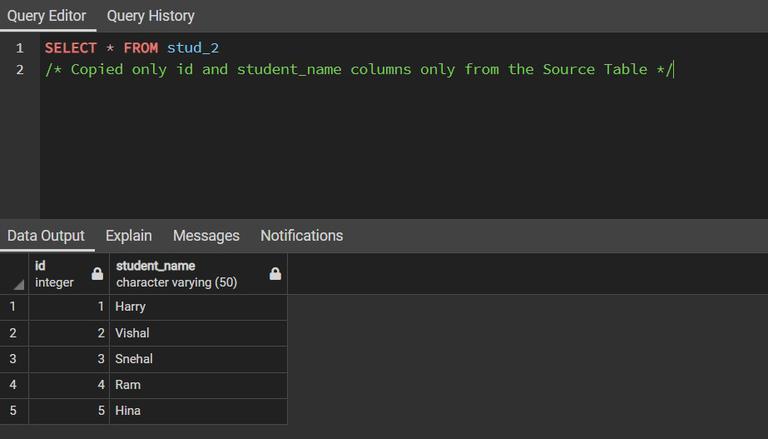Image resolution: width=768 pixels, height=439 pixels.
Task: View the Notifications tab
Action: [x=301, y=236]
